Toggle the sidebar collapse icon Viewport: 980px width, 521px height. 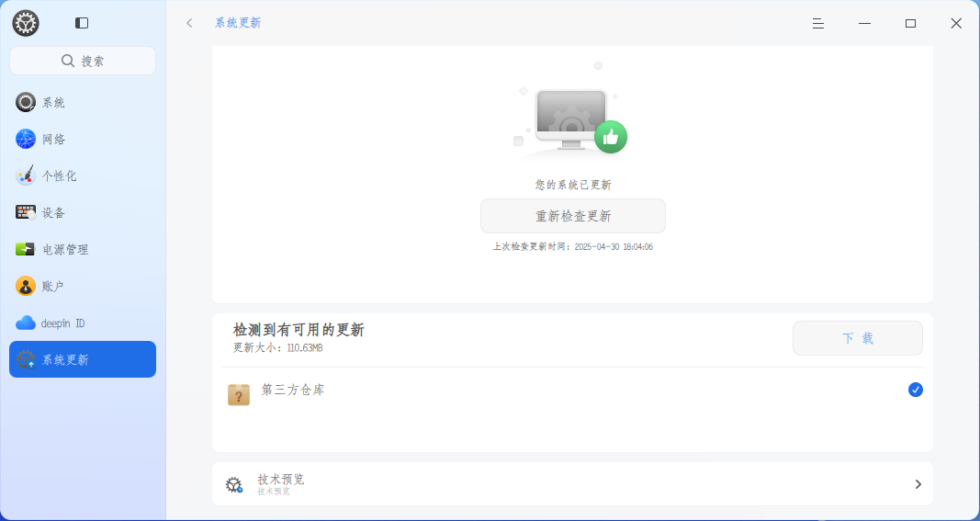(82, 23)
